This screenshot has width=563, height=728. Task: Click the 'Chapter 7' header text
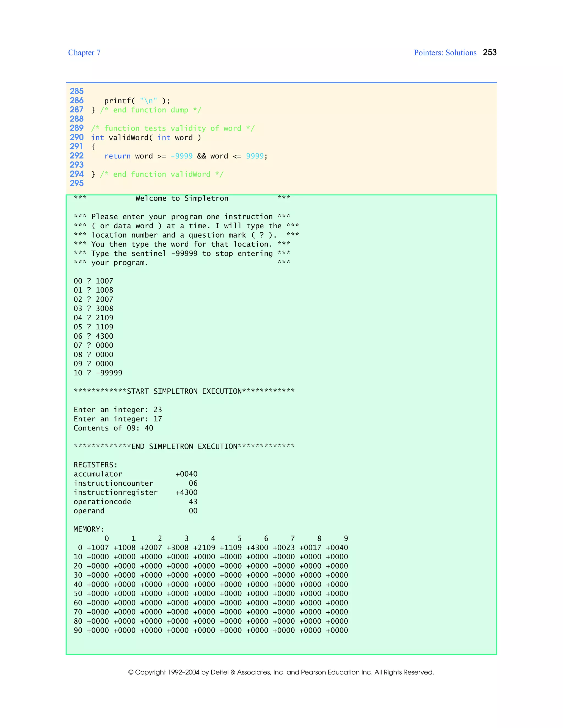coord(84,53)
